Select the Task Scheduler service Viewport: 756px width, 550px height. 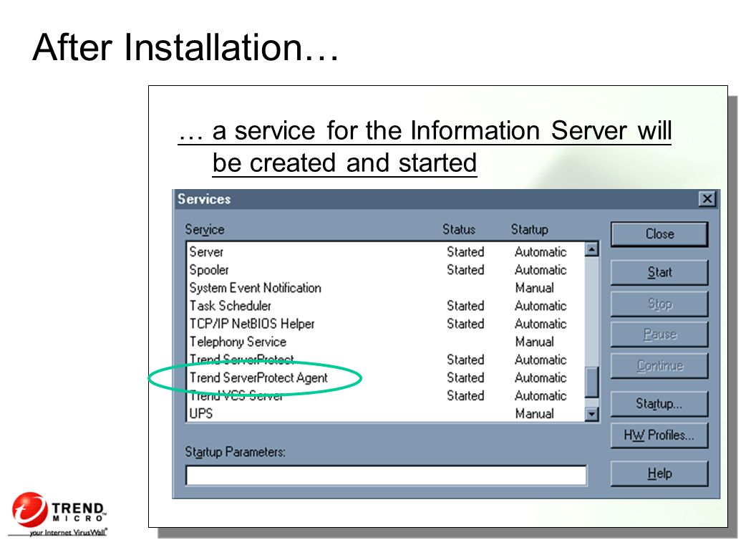pyautogui.click(x=385, y=306)
